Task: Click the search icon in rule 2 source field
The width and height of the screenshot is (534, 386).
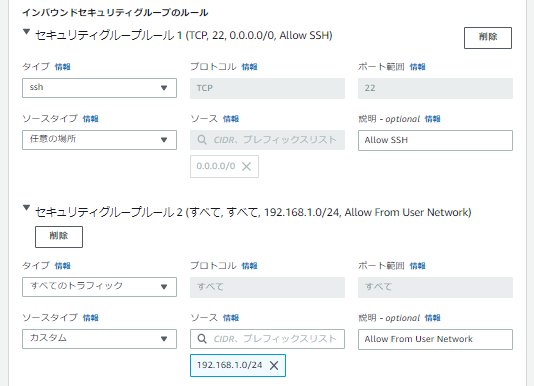Action: pyautogui.click(x=202, y=339)
